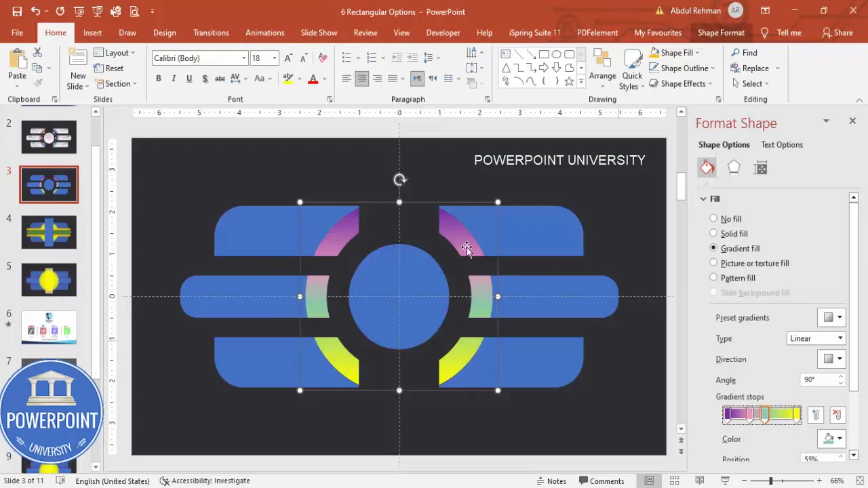The height and width of the screenshot is (488, 868).
Task: Increase font size with large A icon
Action: tap(288, 58)
